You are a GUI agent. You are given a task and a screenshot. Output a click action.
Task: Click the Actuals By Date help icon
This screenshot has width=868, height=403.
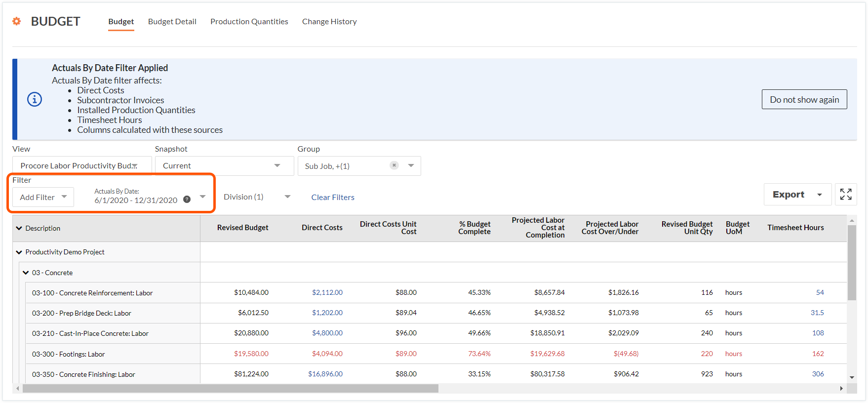[x=187, y=200]
